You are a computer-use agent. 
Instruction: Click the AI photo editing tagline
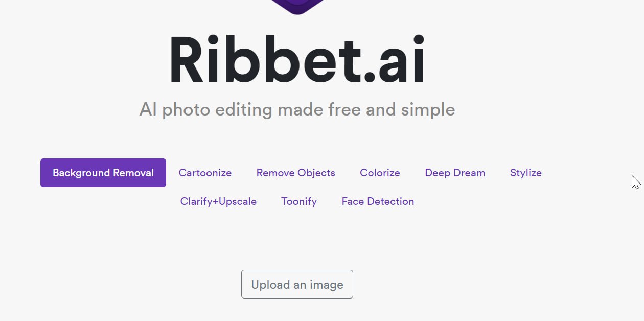pyautogui.click(x=297, y=109)
